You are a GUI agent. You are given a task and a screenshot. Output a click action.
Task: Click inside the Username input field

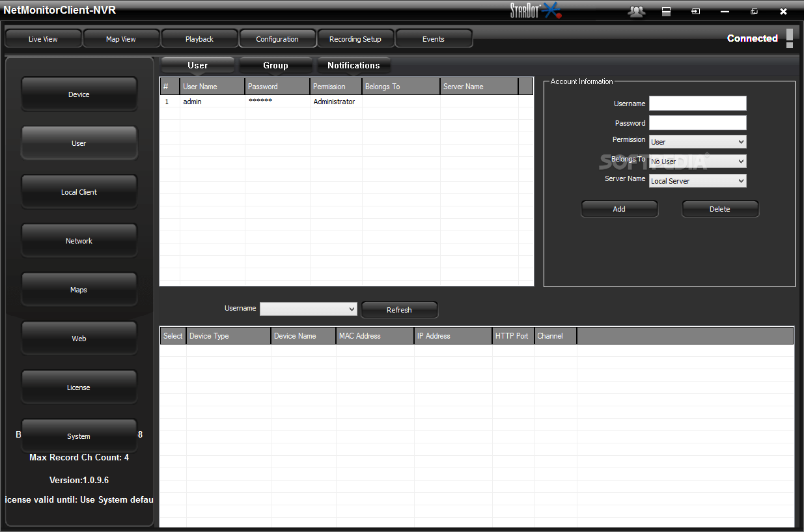tap(697, 103)
